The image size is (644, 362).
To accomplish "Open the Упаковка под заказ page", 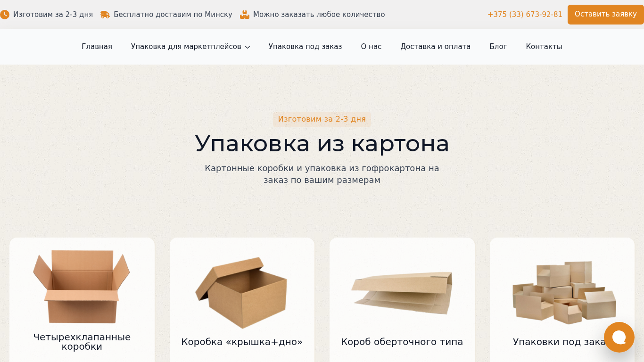I will (x=305, y=47).
